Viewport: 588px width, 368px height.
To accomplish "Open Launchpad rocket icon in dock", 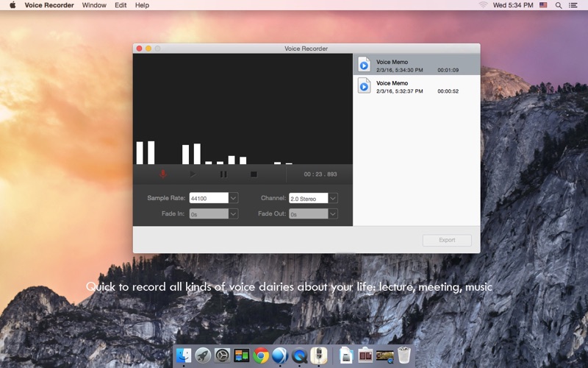I will coord(204,355).
